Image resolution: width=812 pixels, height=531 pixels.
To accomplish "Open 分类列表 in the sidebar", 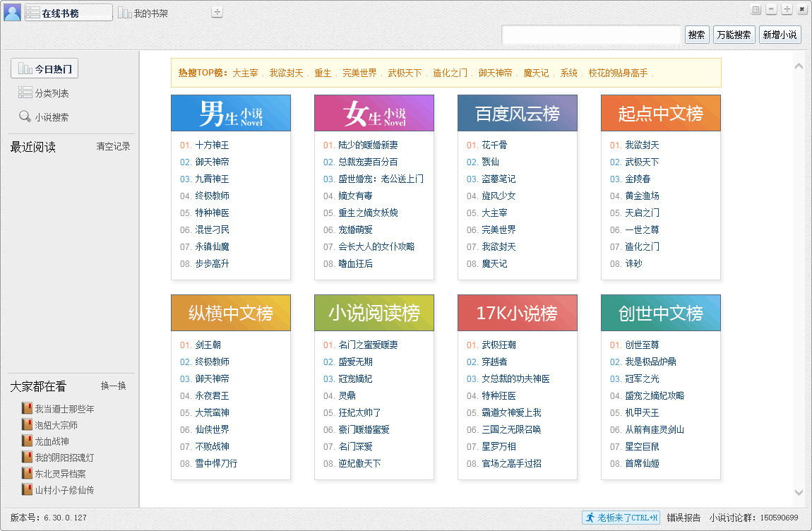I will 44,93.
